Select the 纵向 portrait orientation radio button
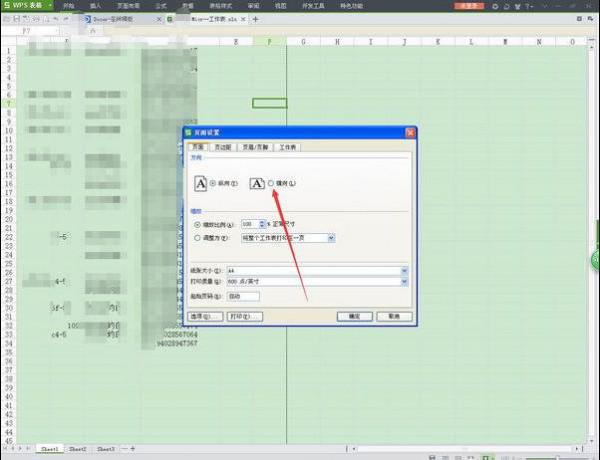 click(213, 183)
